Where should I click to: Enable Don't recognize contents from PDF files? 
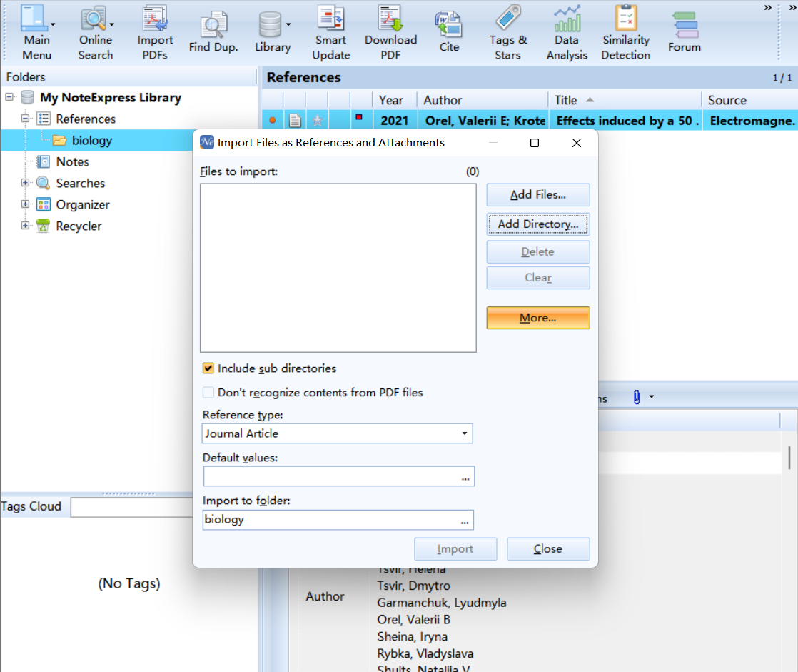click(x=208, y=393)
